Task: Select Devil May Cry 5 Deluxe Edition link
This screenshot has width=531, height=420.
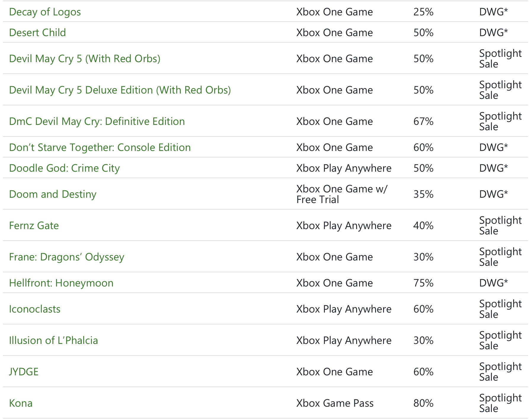Action: [120, 90]
